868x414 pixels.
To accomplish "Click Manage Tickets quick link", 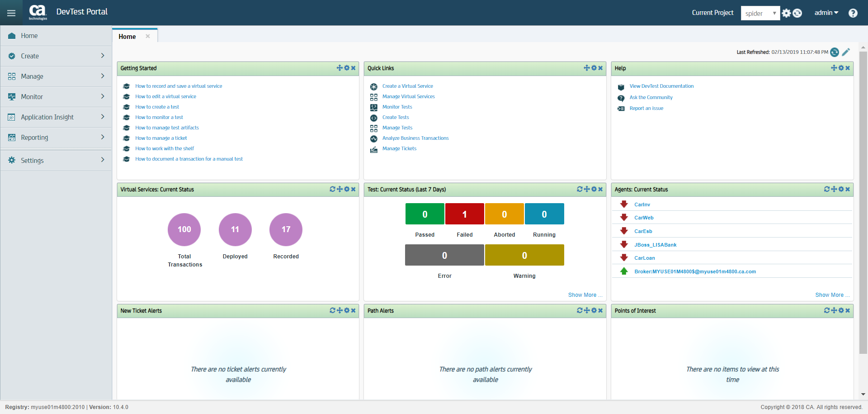I will coord(399,148).
